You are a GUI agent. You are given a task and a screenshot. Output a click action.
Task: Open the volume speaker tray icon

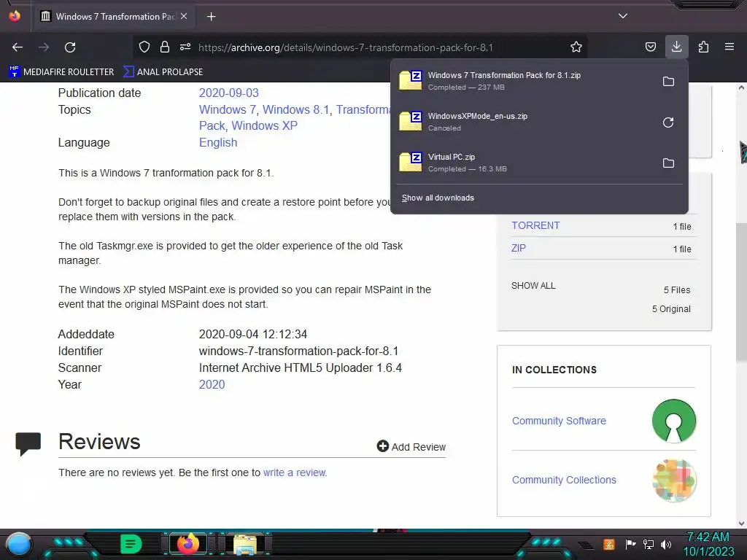point(666,544)
